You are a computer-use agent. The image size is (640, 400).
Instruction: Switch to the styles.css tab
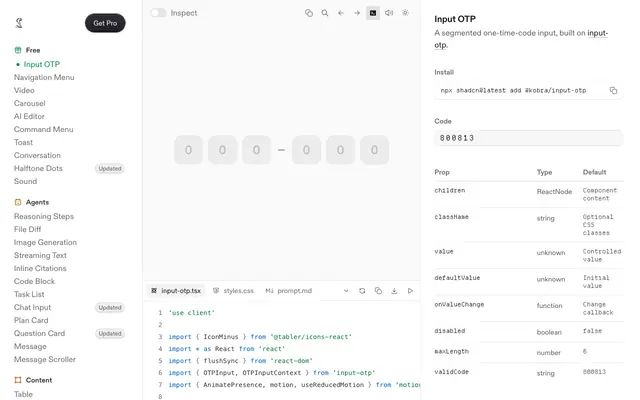tap(233, 291)
